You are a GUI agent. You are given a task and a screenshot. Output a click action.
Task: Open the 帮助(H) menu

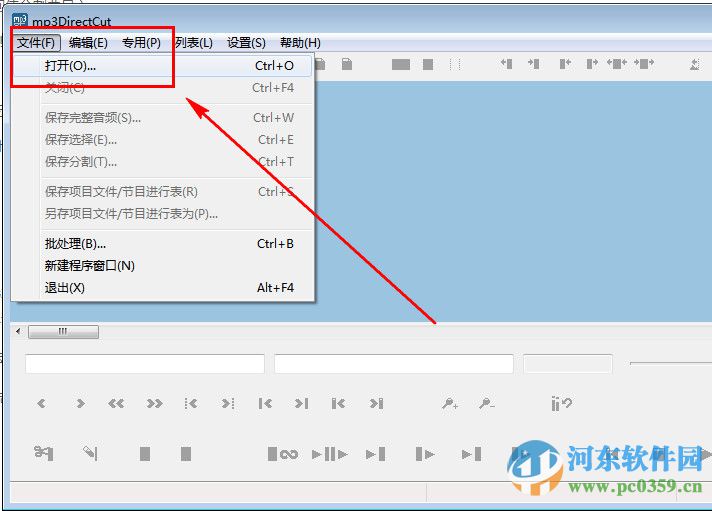300,43
